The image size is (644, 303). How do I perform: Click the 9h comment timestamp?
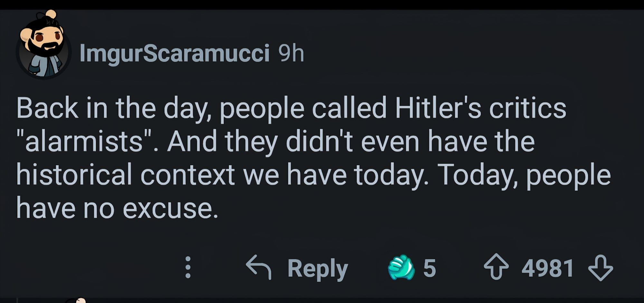(x=291, y=53)
